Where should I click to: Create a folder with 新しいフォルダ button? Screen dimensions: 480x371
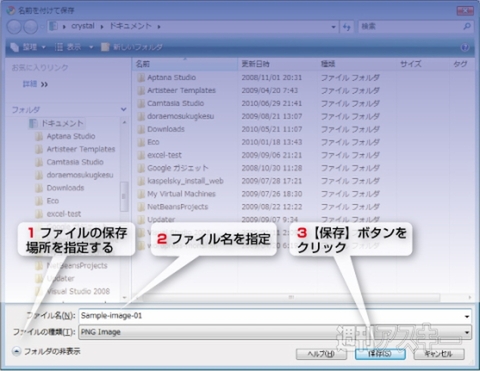click(x=132, y=47)
